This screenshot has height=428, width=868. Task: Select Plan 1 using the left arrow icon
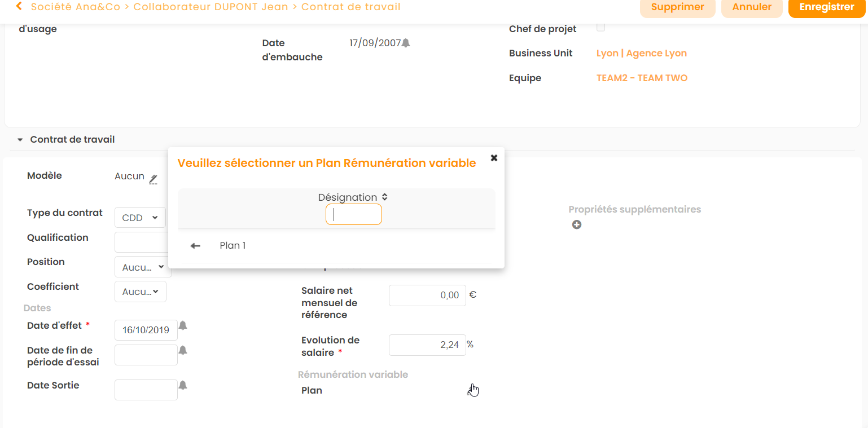(x=196, y=246)
